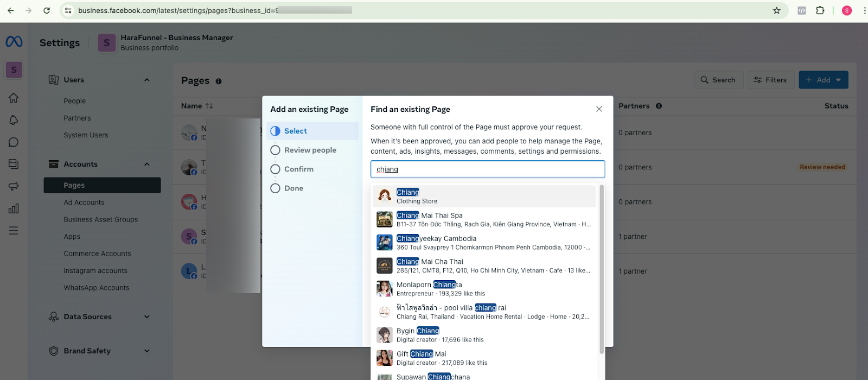Screen dimensions: 868x380
Task: Open Ad Accounts in sidebar
Action: click(x=84, y=202)
